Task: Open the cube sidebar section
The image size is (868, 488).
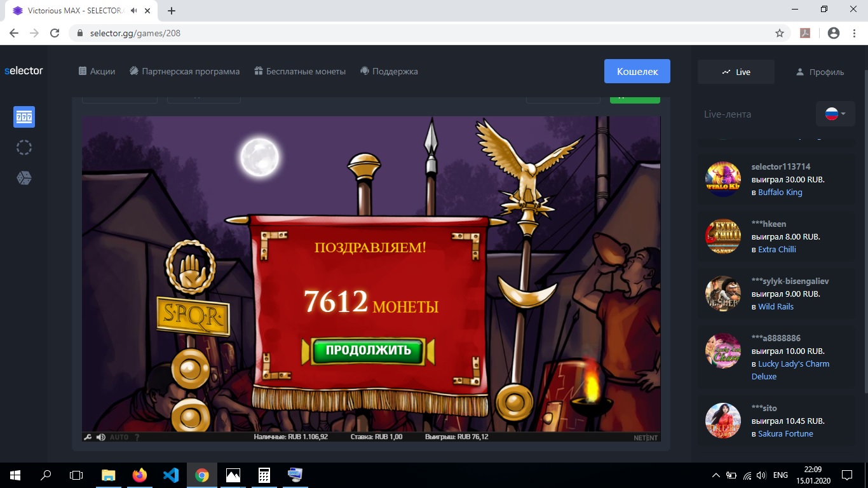Action: coord(24,178)
